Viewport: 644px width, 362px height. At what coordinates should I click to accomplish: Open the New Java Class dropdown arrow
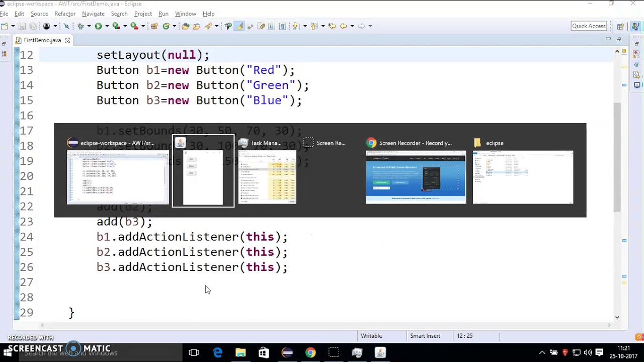coord(175,26)
